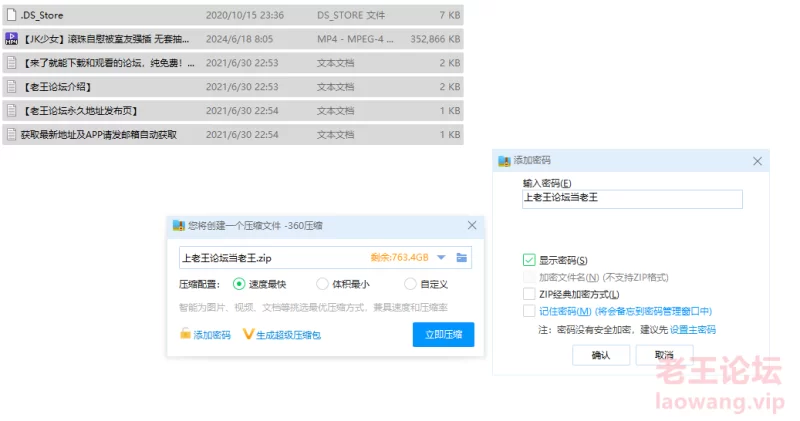Click the 剩余:763.4GB free space text
Viewport: 800px width, 421px height.
[x=399, y=258]
